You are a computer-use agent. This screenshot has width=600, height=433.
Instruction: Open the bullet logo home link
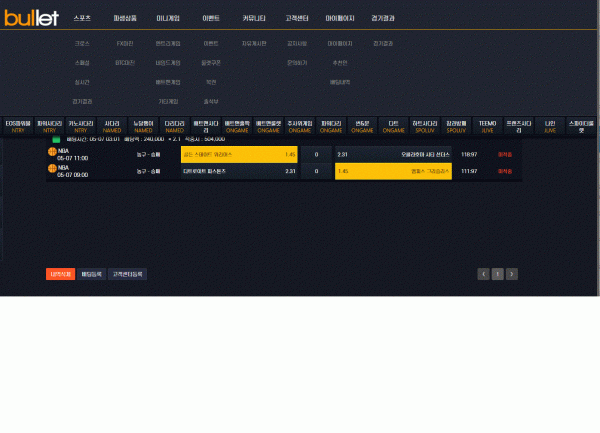tap(31, 18)
